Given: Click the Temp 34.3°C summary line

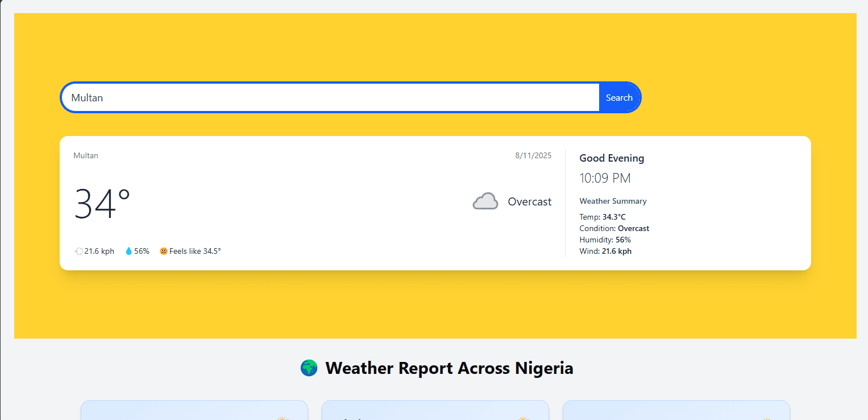Looking at the screenshot, I should coord(603,217).
